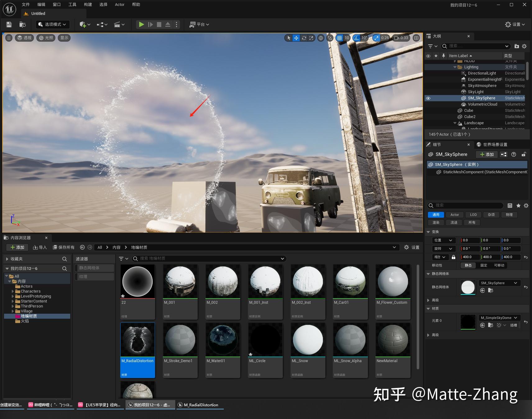This screenshot has height=419, width=532.
Task: Click the Play button in toolbar
Action: click(141, 25)
